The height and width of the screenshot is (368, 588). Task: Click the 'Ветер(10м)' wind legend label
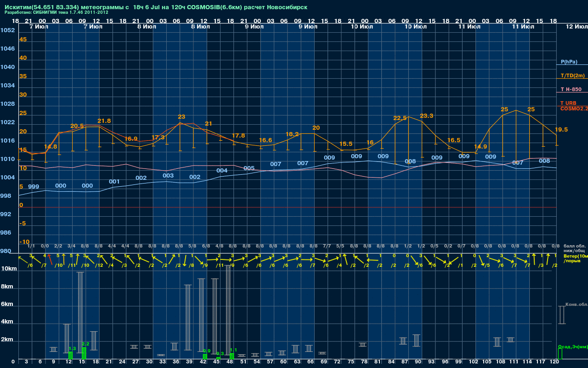pyautogui.click(x=576, y=256)
